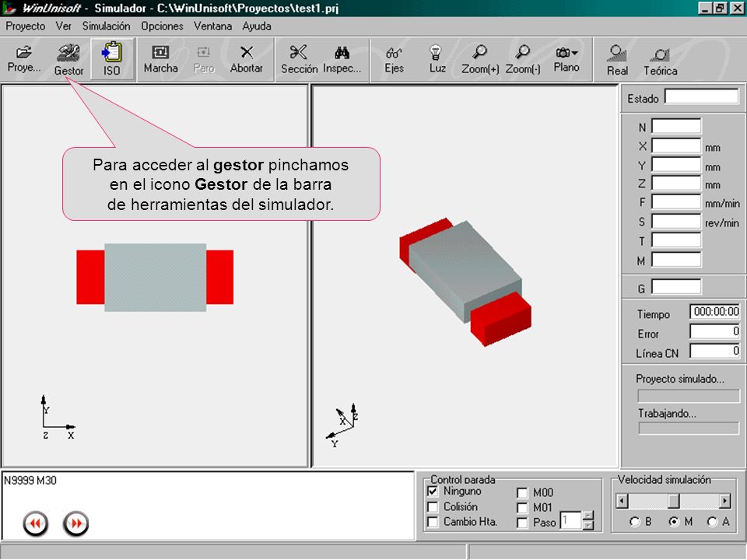Click the red rewind button

(35, 523)
